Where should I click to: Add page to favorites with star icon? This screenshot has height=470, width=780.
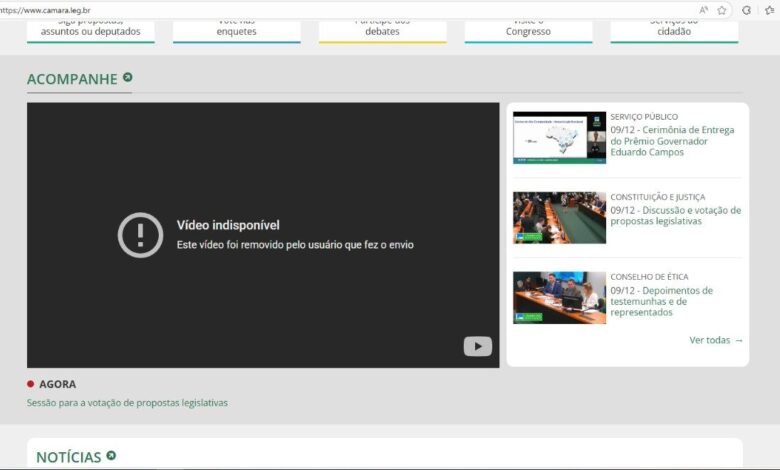(722, 10)
